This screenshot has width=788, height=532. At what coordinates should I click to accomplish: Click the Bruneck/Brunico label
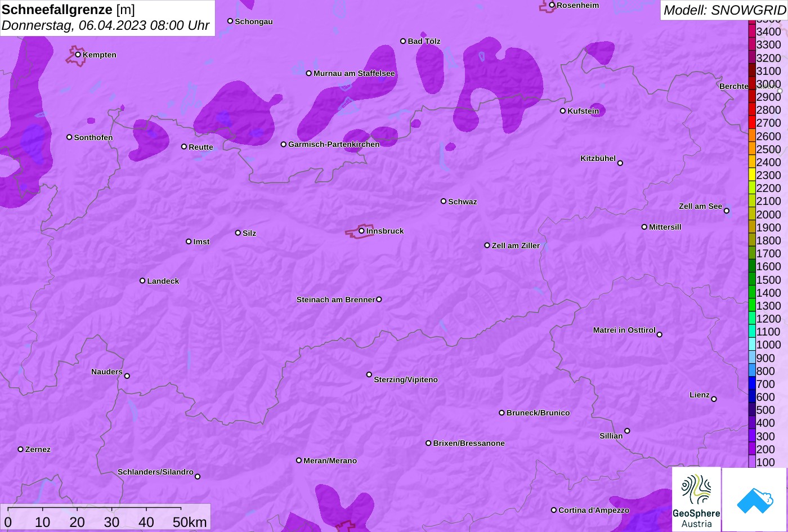(x=538, y=413)
